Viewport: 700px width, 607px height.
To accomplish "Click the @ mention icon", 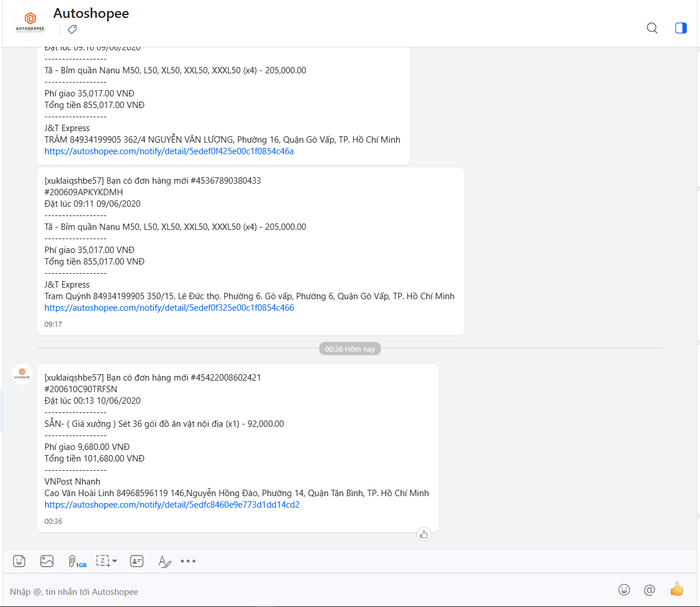I will (649, 590).
